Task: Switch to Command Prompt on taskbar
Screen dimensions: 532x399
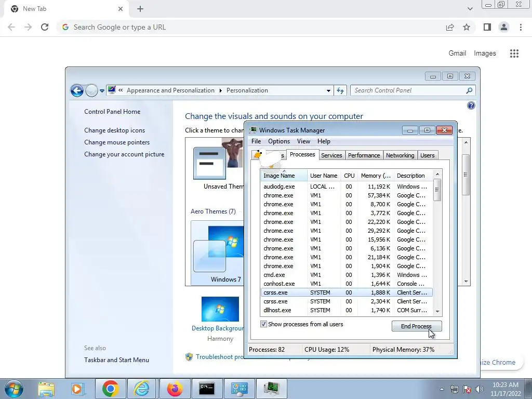Action: pyautogui.click(x=207, y=389)
